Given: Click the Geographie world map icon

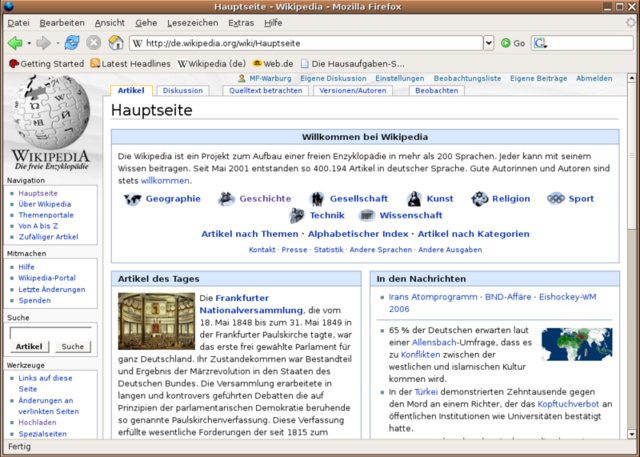Looking at the screenshot, I should pos(133,199).
